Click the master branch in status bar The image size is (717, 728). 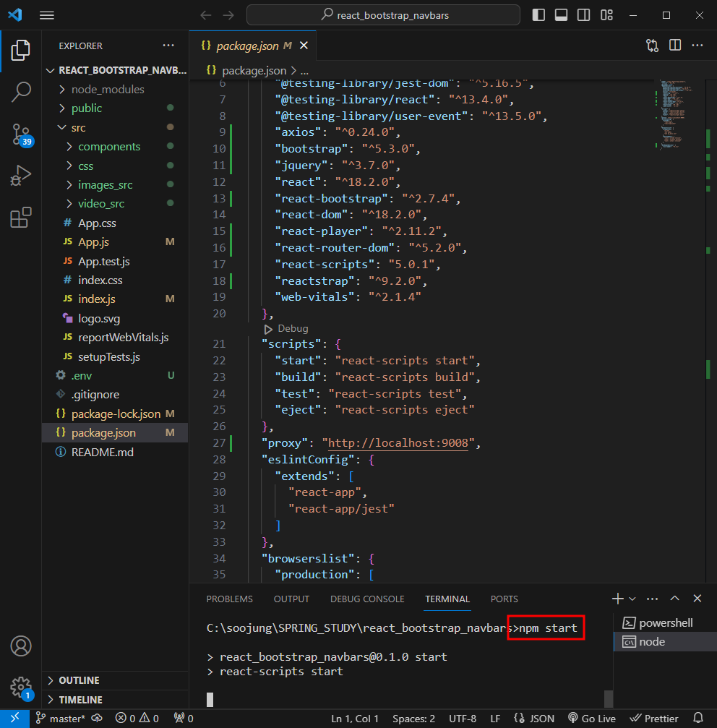[x=60, y=719]
